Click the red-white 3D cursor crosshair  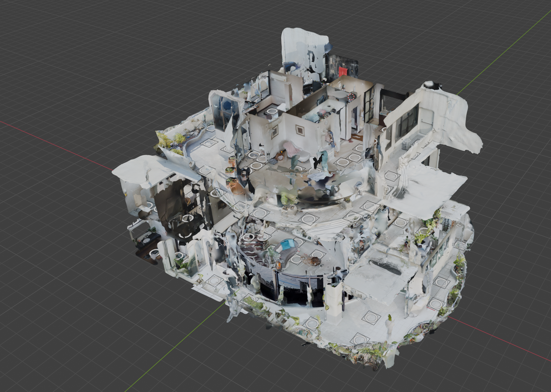pos(351,97)
